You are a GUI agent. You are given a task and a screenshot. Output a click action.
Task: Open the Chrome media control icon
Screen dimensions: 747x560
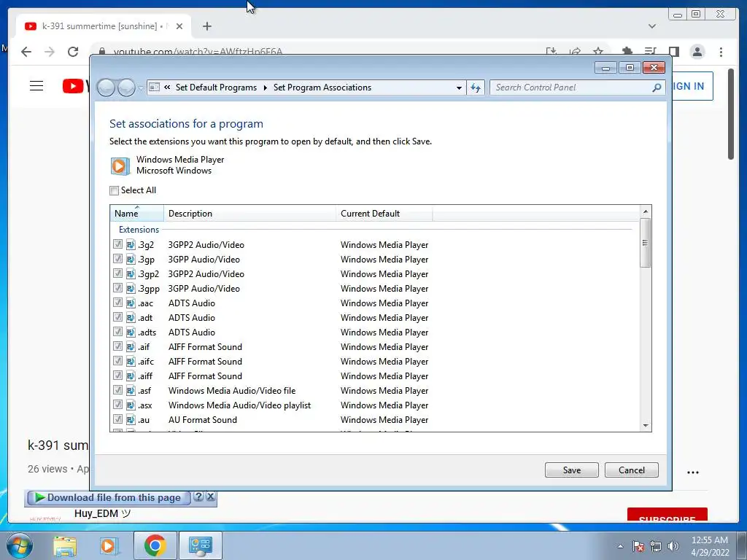[x=650, y=51]
